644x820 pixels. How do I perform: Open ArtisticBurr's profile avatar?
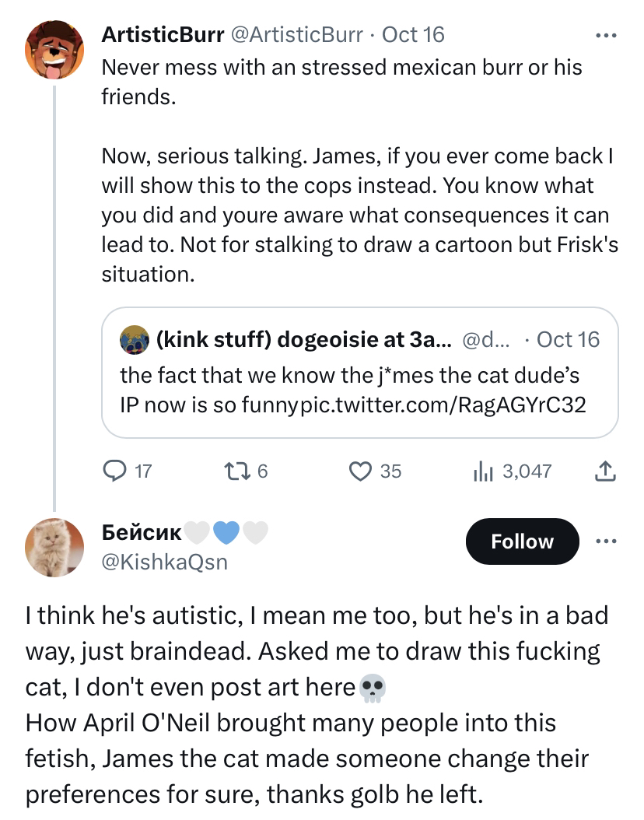click(x=54, y=50)
